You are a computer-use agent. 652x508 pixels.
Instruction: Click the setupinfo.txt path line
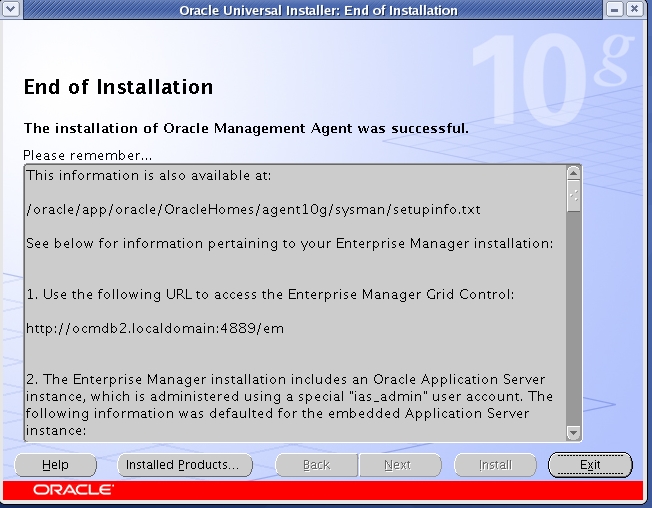point(253,210)
